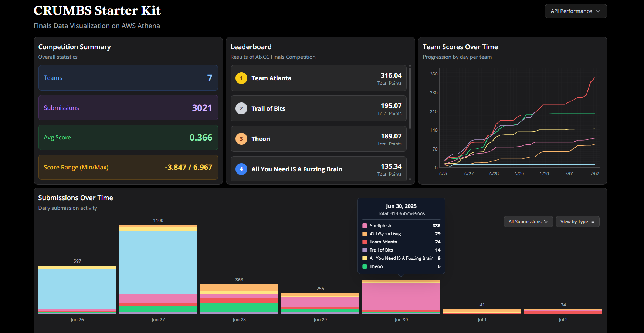Click the silver rank 2 badge

point(241,108)
